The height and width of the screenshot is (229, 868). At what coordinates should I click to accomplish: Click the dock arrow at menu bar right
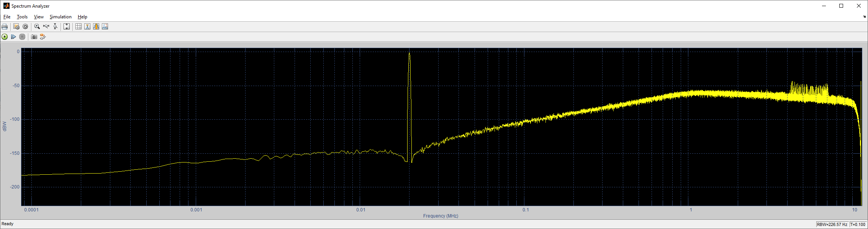point(864,17)
